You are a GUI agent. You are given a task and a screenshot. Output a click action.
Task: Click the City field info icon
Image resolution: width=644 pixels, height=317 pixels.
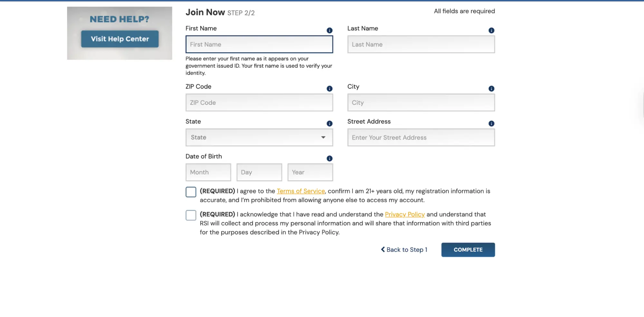[x=491, y=89]
